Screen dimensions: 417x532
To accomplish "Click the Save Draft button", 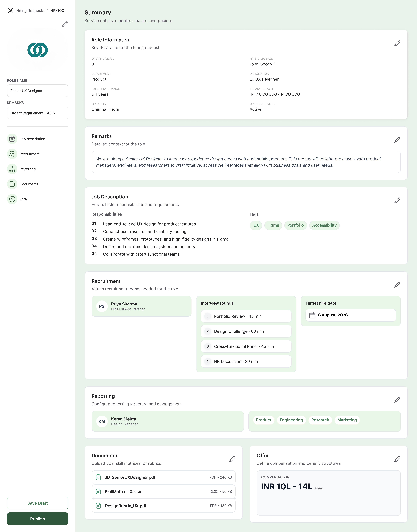I will pyautogui.click(x=38, y=503).
